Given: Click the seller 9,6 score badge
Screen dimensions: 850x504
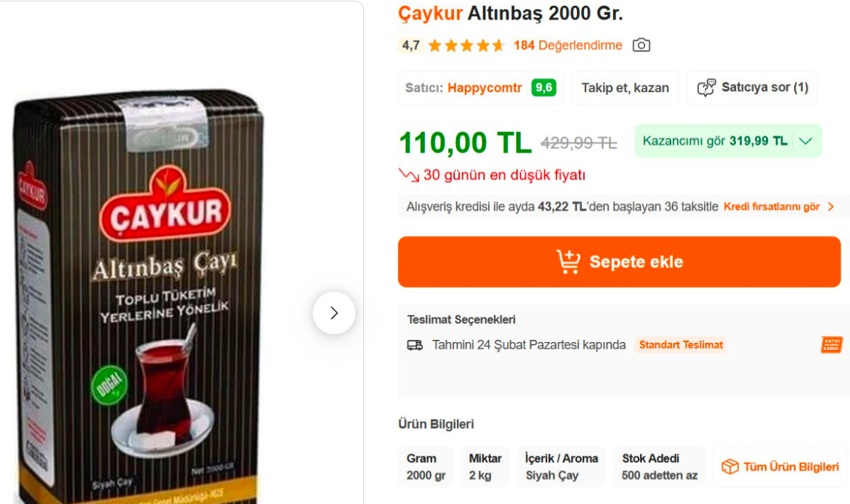Looking at the screenshot, I should (x=543, y=87).
